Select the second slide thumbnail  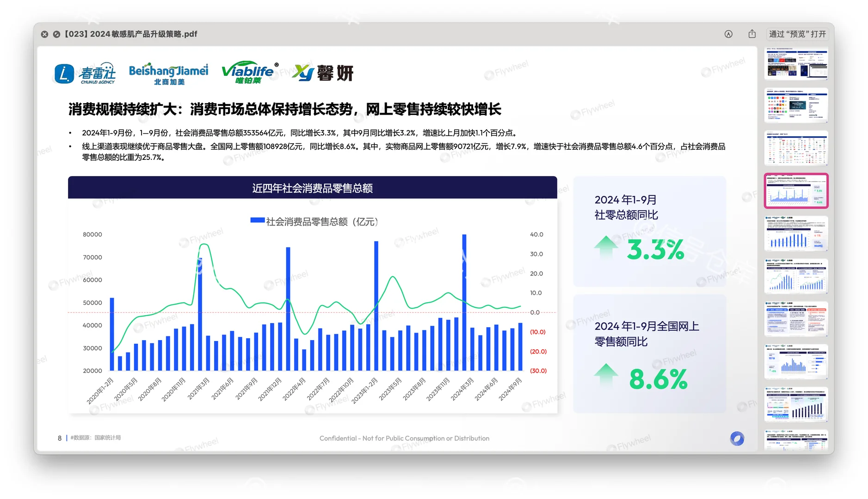796,106
